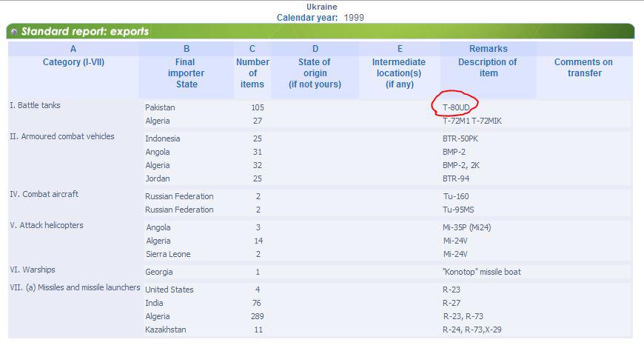
Task: Select the Description of item header
Action: point(488,67)
